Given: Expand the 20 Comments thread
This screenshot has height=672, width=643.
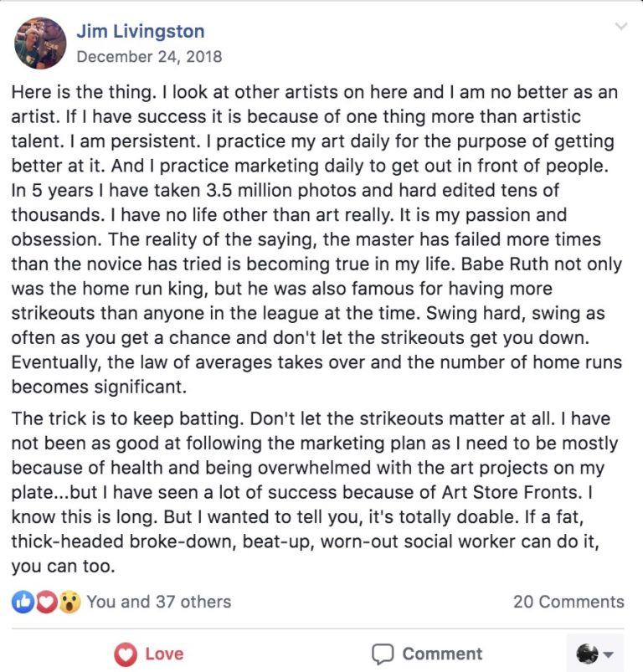Looking at the screenshot, I should 568,602.
